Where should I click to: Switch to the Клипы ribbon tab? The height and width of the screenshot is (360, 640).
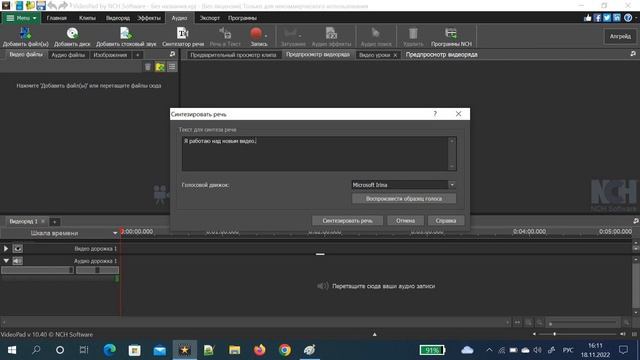point(87,18)
